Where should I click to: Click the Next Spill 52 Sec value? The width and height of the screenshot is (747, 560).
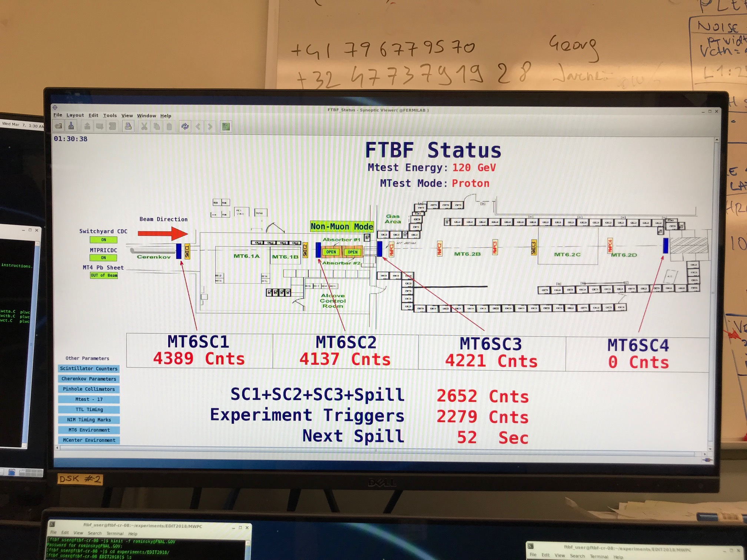click(x=492, y=437)
